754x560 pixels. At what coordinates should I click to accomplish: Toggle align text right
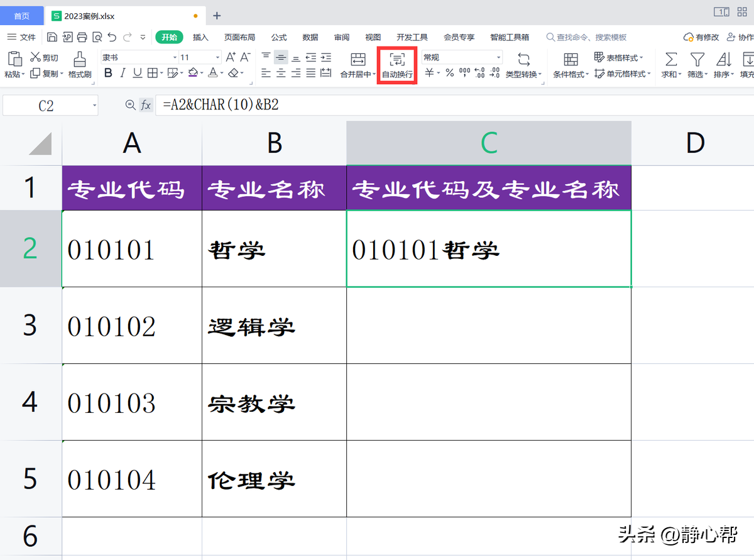296,74
